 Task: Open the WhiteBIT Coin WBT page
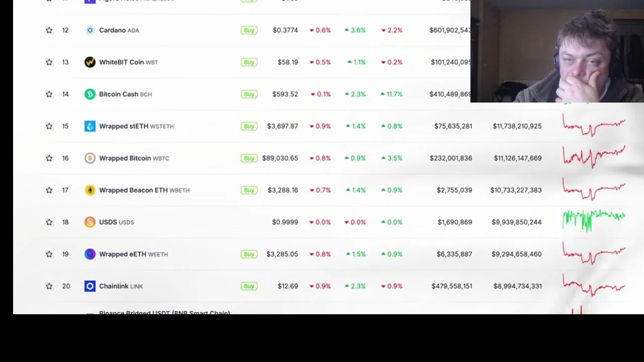click(128, 62)
